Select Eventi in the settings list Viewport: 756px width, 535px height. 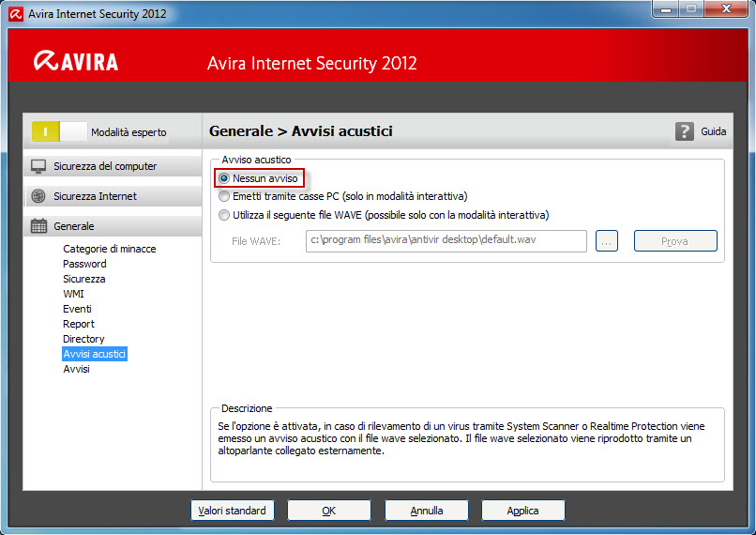click(77, 309)
